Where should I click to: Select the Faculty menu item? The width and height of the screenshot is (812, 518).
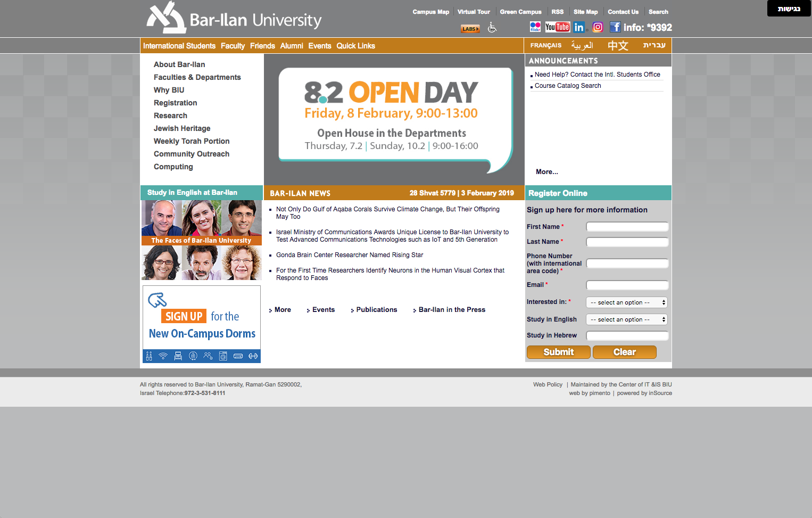coord(233,46)
